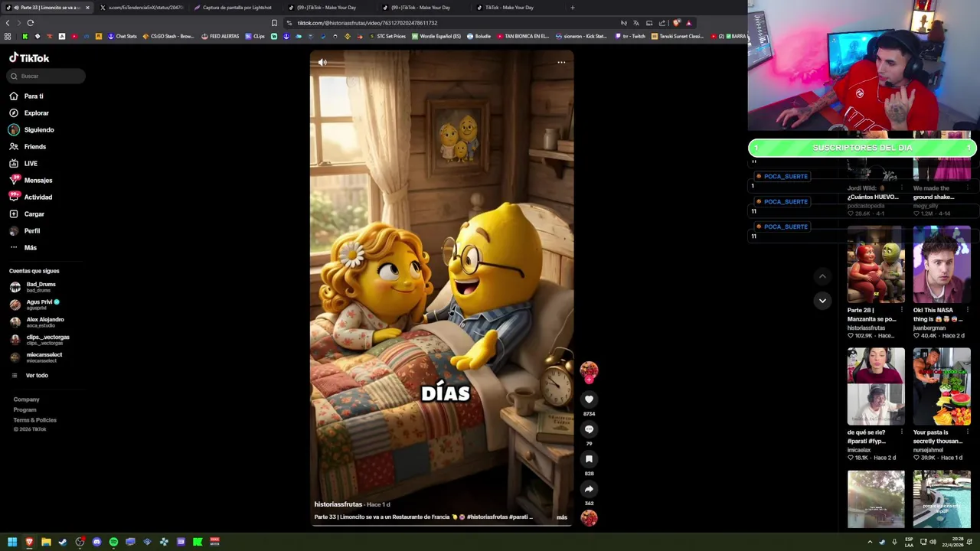Viewport: 980px width, 551px height.
Task: Reload the page with the refresh icon
Action: pyautogui.click(x=31, y=23)
